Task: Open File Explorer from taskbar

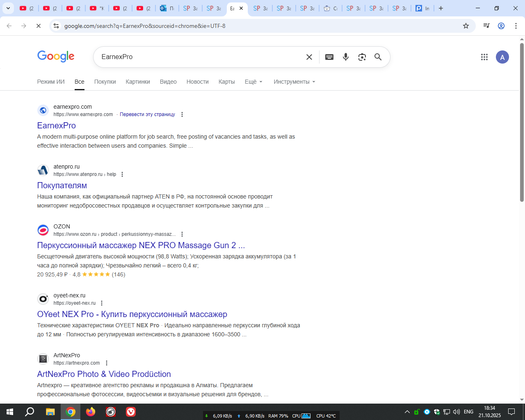Action: pyautogui.click(x=50, y=412)
